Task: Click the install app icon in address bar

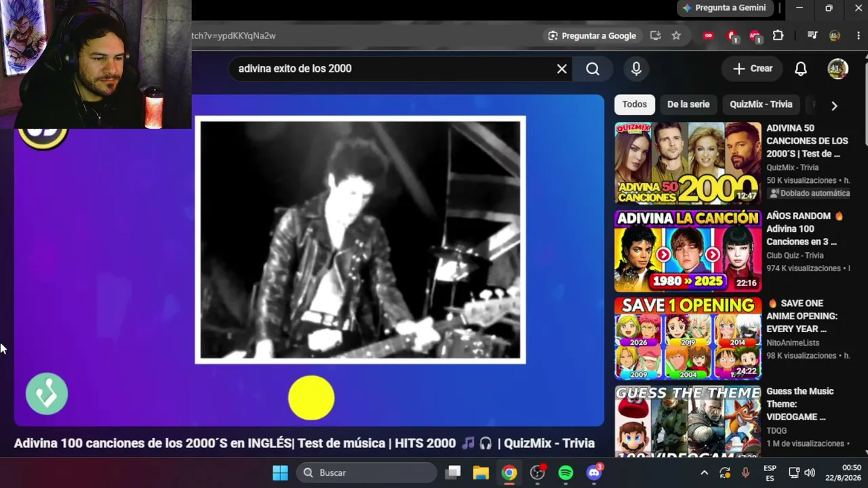Action: tap(655, 36)
